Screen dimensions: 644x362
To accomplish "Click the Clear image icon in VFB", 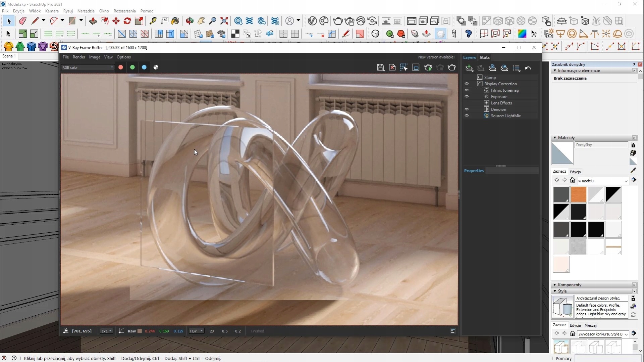I will point(392,67).
